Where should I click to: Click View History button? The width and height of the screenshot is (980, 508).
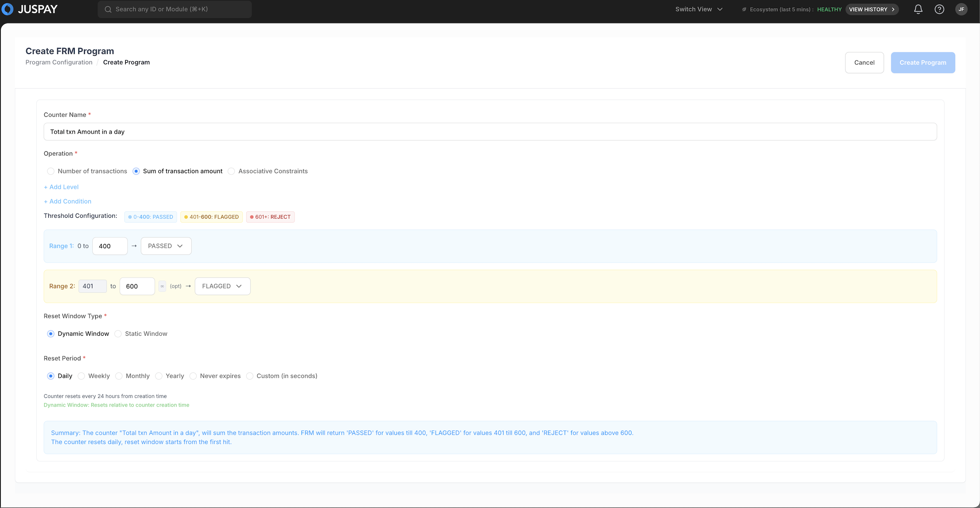(872, 9)
